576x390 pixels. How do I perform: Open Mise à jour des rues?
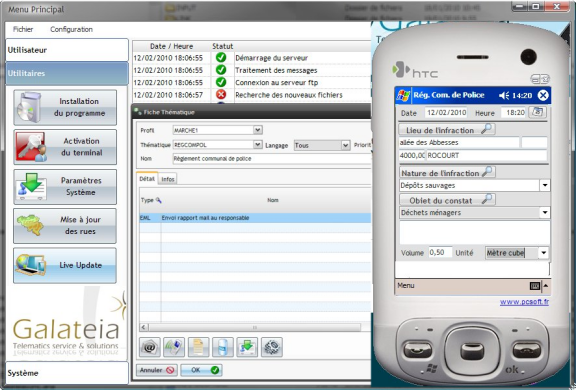coord(65,225)
